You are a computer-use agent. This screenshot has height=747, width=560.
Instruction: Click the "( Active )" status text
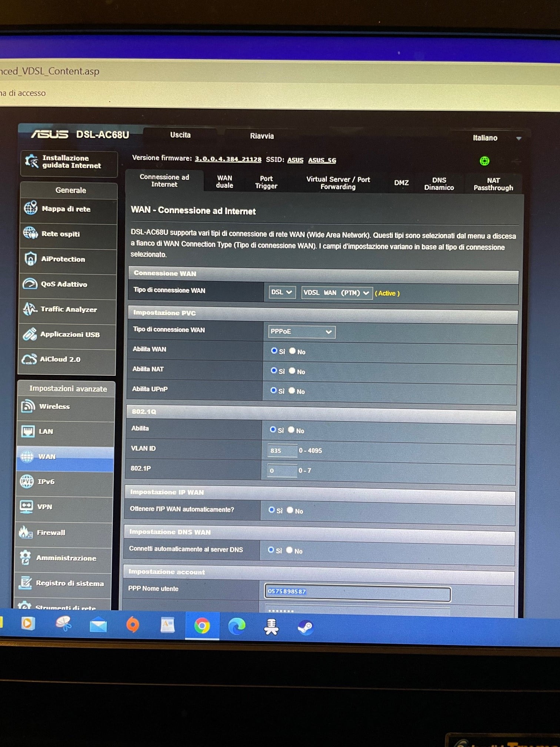(x=387, y=293)
